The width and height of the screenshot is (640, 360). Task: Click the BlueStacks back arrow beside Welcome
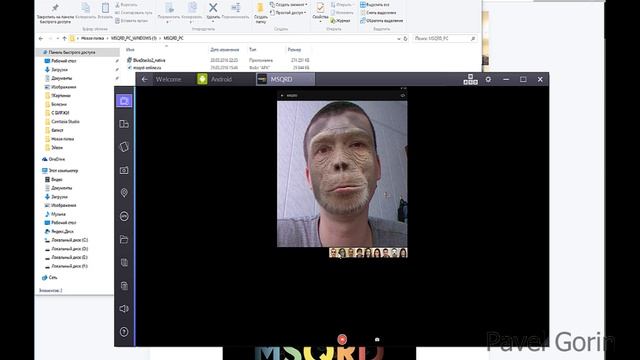[x=144, y=79]
